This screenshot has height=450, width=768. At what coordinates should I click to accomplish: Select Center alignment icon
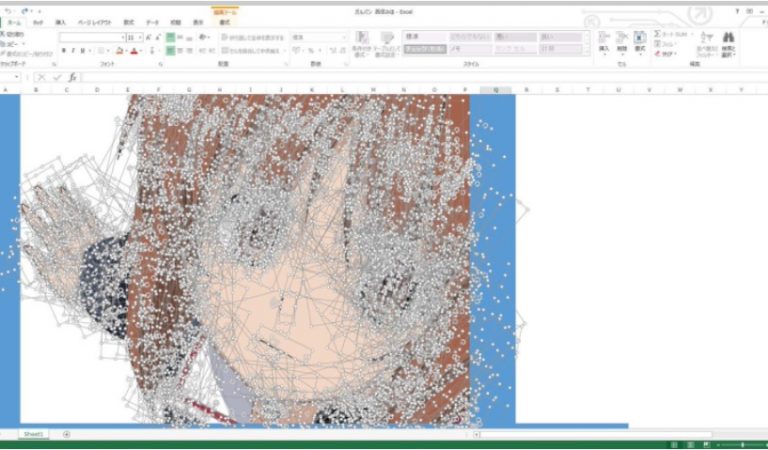[180, 50]
